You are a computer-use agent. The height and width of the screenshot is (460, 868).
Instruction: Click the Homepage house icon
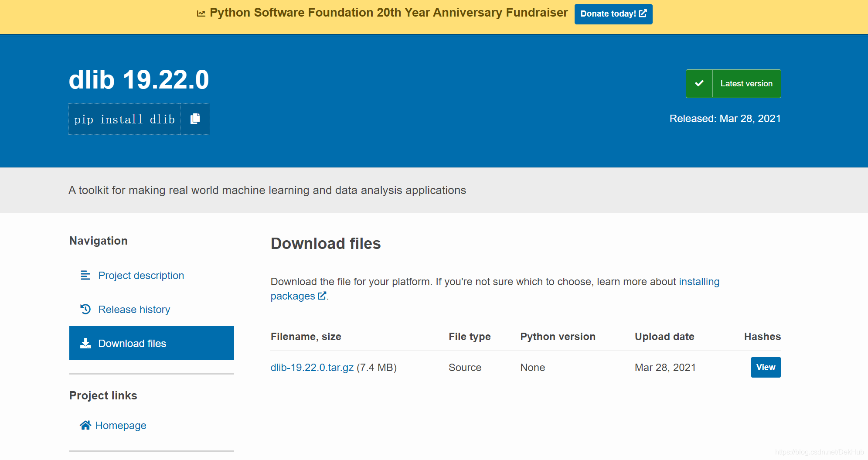(x=85, y=425)
